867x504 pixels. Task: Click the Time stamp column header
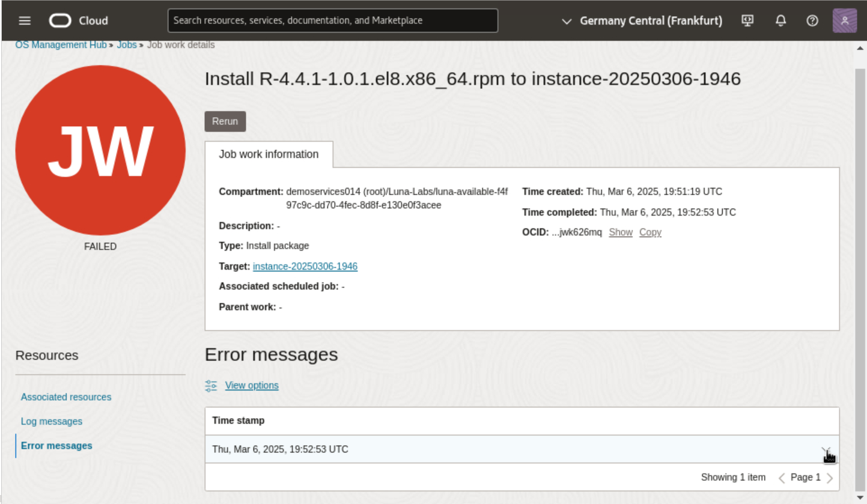point(239,421)
